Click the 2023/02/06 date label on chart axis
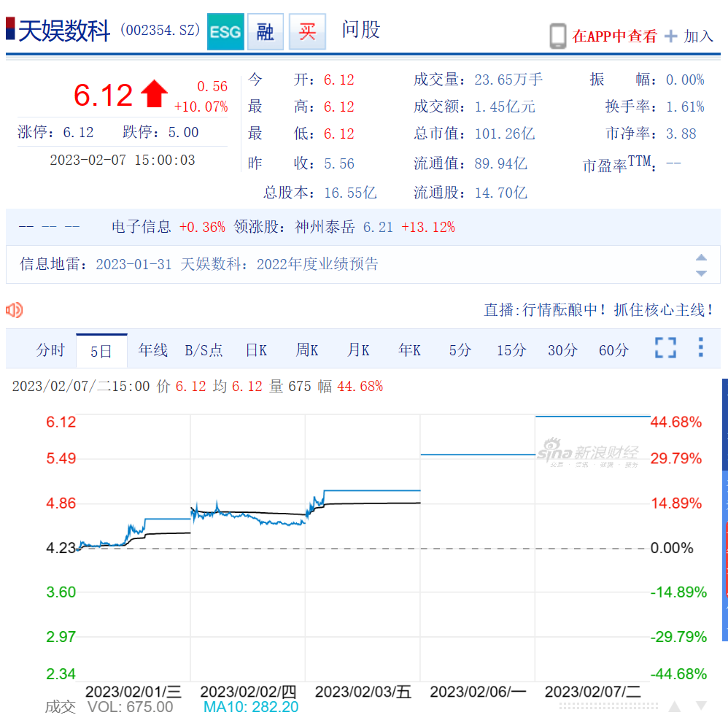 pos(478,692)
